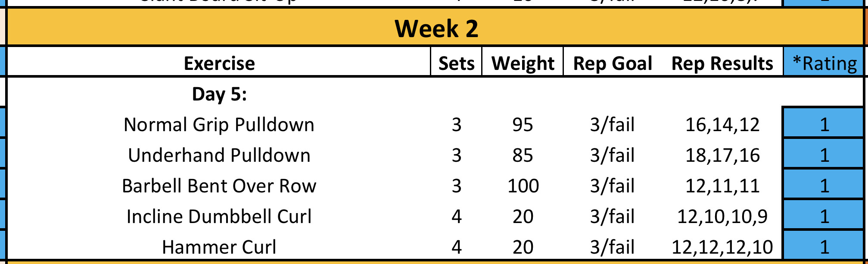Click the blue *Rating header cell
868x264 pixels.
824,63
